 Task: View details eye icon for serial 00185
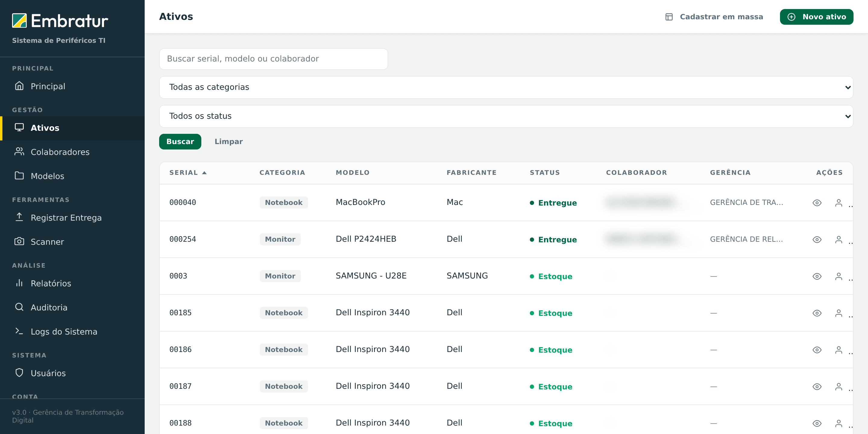pos(817,313)
